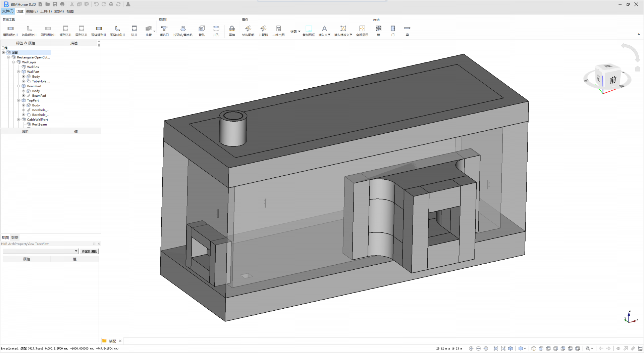
Task: Open the 详图 detail drawing dropdown
Action: click(x=295, y=32)
